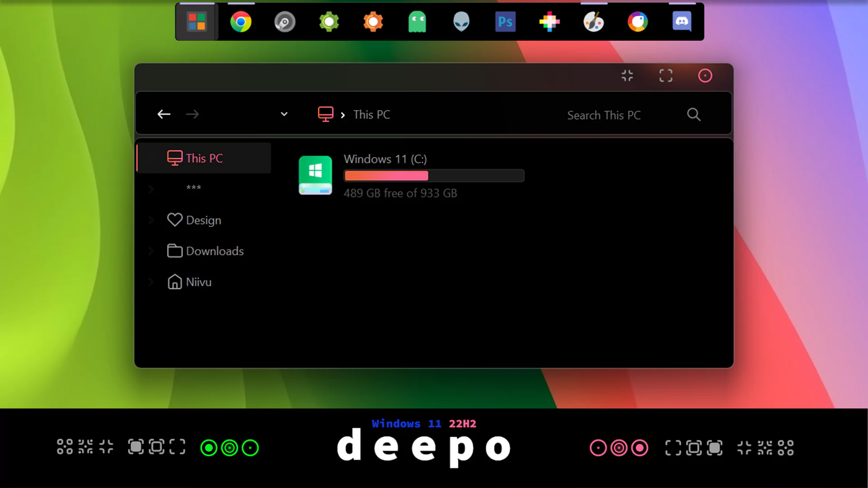Open Google Chrome from the dock
This screenshot has width=868, height=488.
click(241, 21)
